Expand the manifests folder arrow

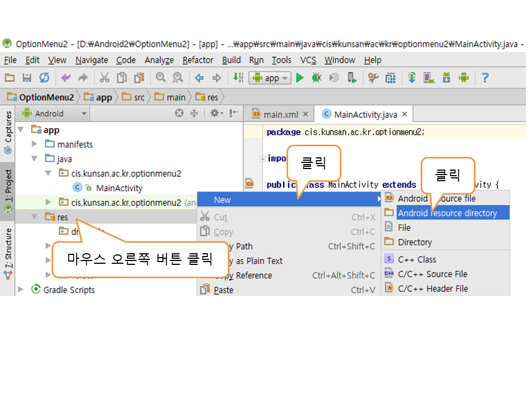point(34,145)
